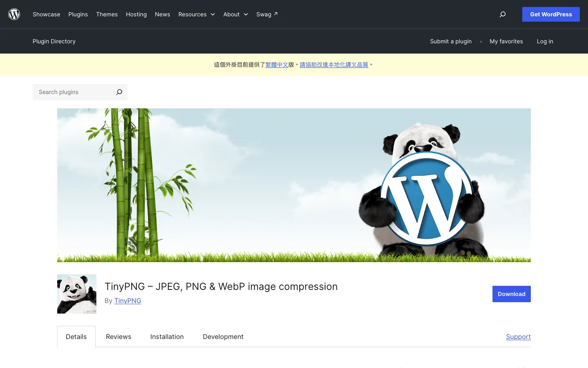This screenshot has height=368, width=588.
Task: Click Submit a plugin link
Action: click(451, 41)
